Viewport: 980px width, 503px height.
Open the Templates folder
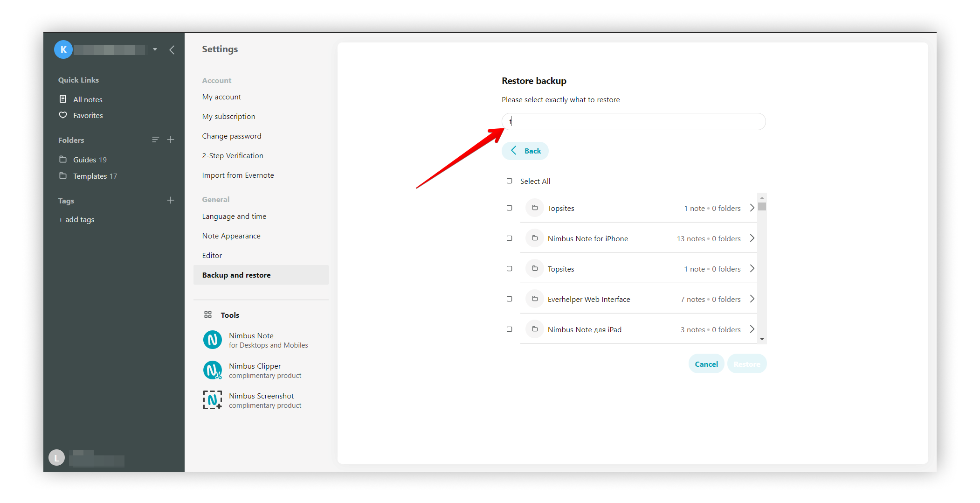pos(95,176)
